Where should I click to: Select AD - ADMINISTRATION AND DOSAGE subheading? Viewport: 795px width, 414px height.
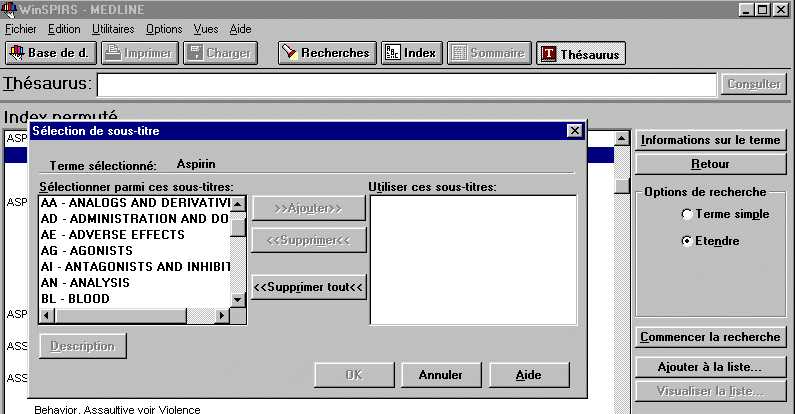[x=135, y=219]
